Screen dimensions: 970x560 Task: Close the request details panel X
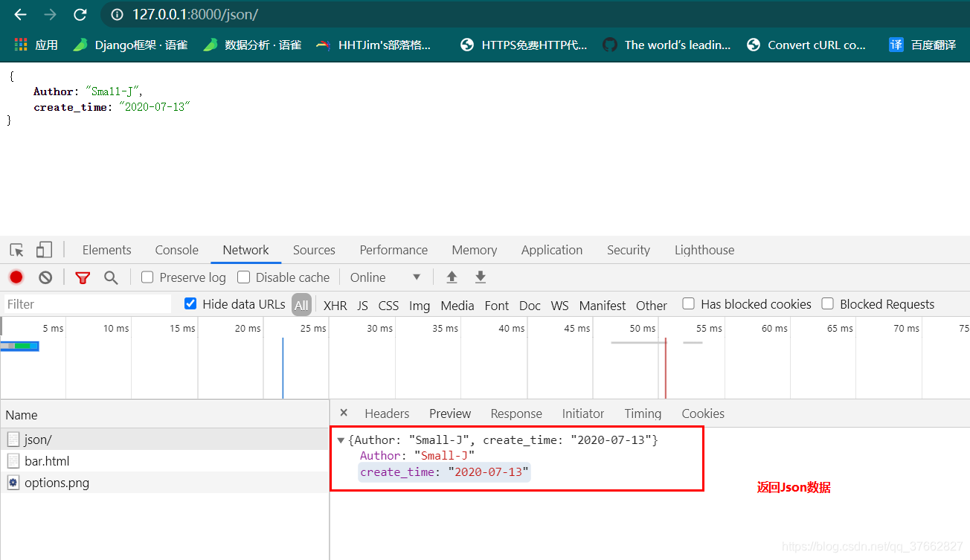click(344, 413)
